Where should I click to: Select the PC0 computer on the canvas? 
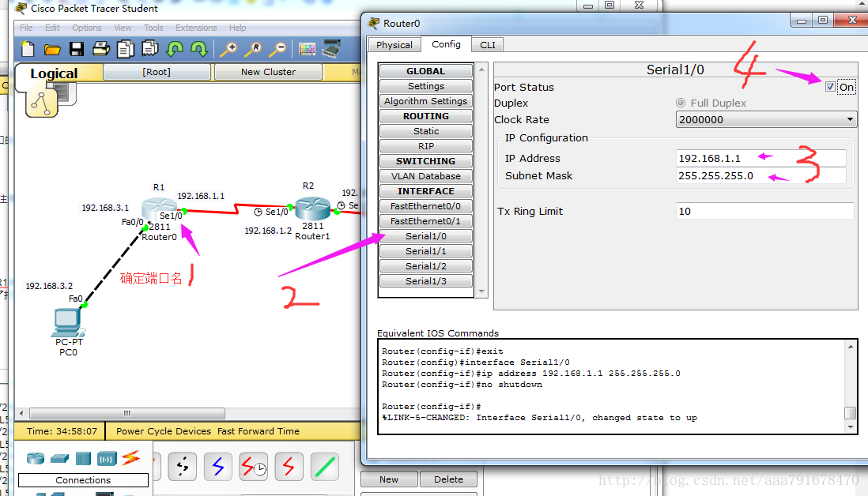click(67, 323)
